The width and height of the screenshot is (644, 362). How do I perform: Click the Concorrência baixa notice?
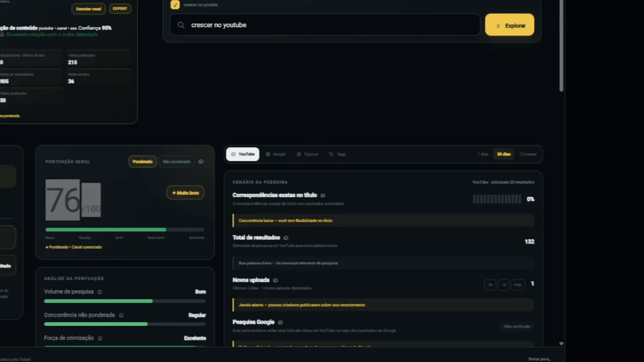tap(383, 221)
